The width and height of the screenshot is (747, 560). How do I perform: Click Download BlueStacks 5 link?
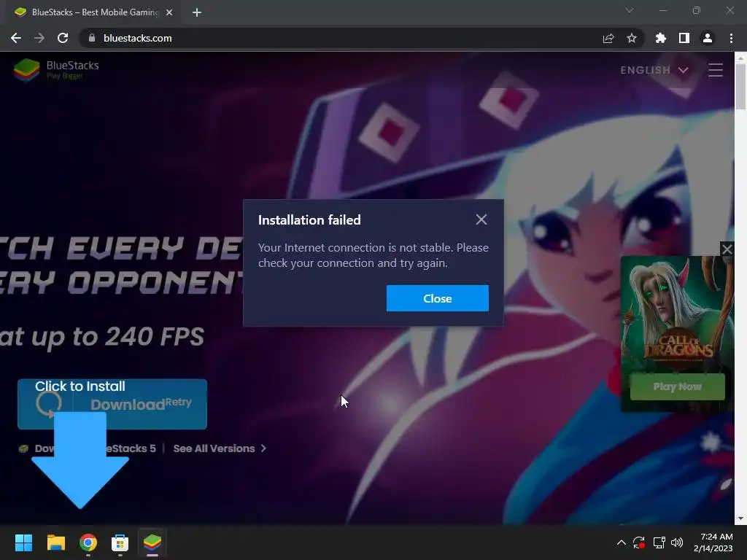(88, 448)
